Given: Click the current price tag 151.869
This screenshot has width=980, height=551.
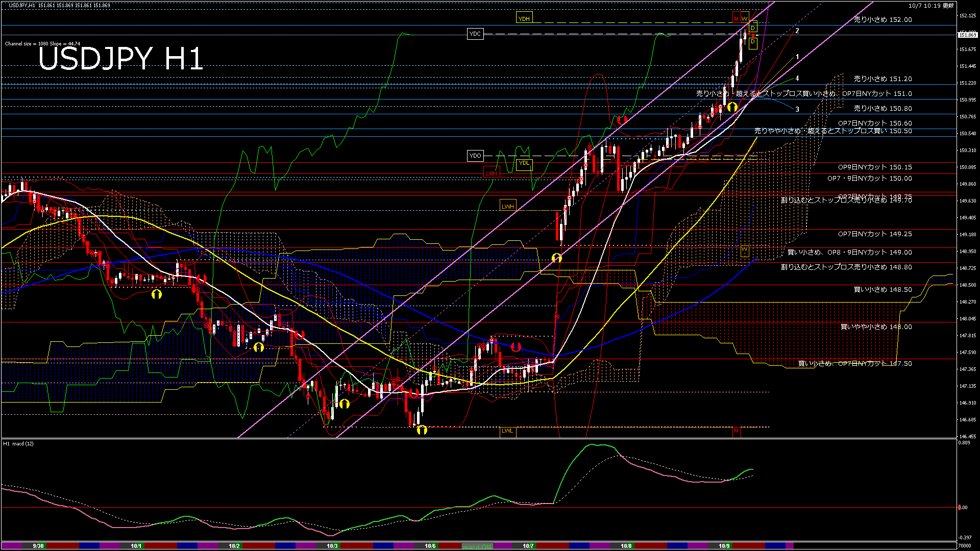Looking at the screenshot, I should [967, 35].
